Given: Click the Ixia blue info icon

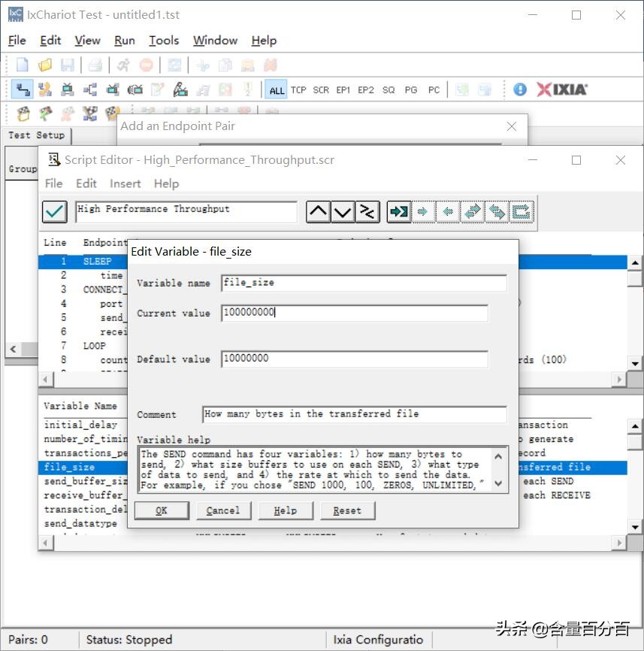Looking at the screenshot, I should click(x=520, y=89).
